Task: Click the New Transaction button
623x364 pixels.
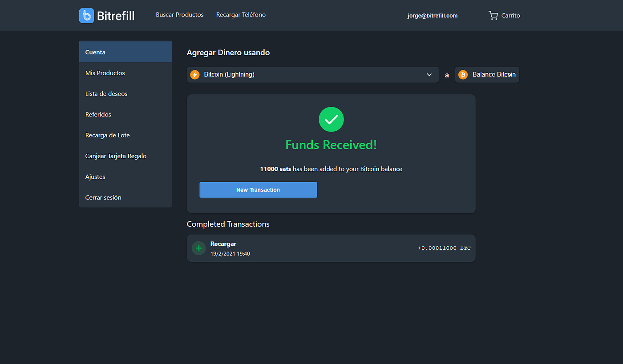Action: click(258, 189)
